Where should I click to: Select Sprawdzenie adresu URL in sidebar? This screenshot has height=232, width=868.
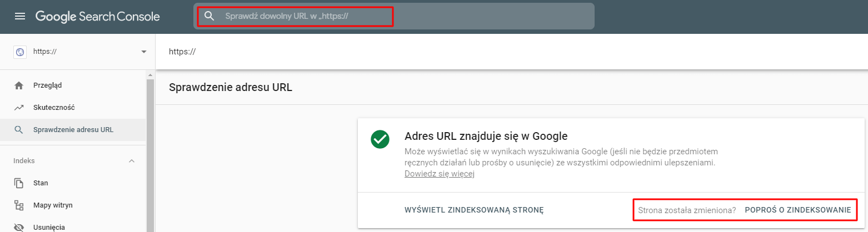click(73, 130)
